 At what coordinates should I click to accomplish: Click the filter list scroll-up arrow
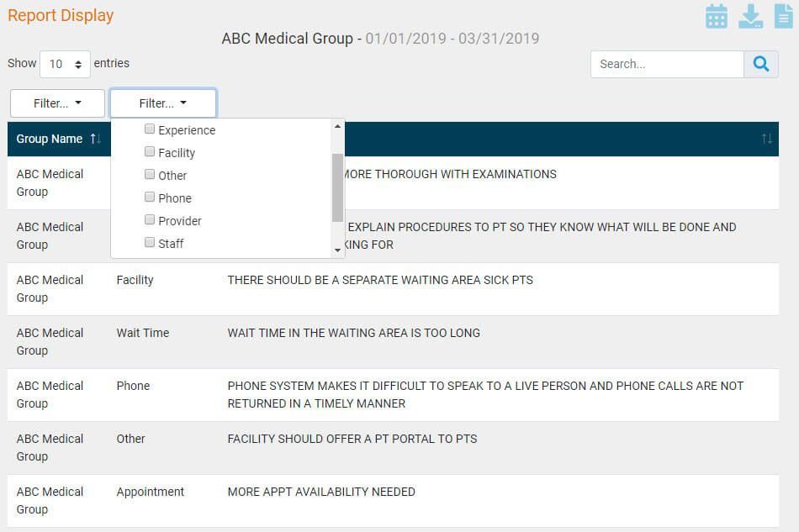tap(338, 127)
